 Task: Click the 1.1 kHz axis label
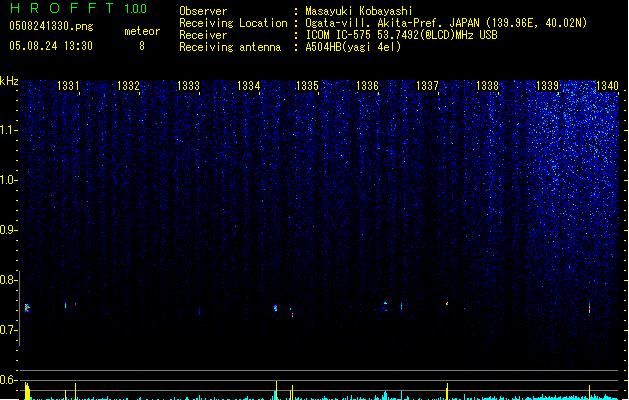pyautogui.click(x=9, y=130)
